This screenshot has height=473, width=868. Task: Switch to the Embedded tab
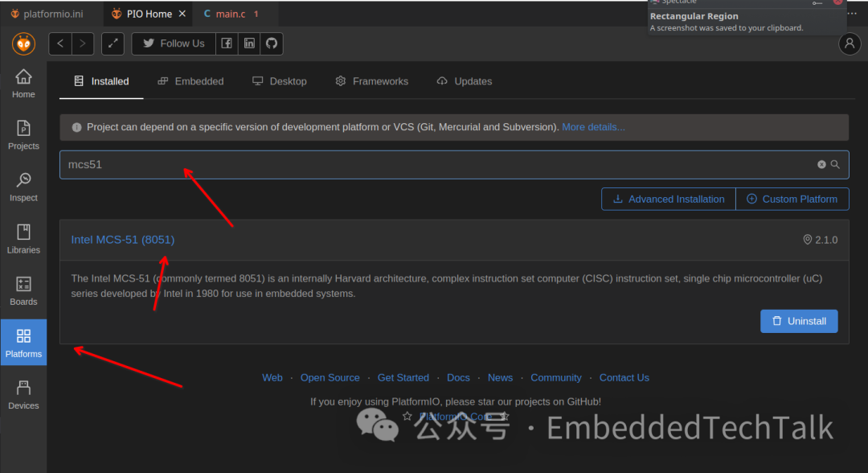click(190, 80)
